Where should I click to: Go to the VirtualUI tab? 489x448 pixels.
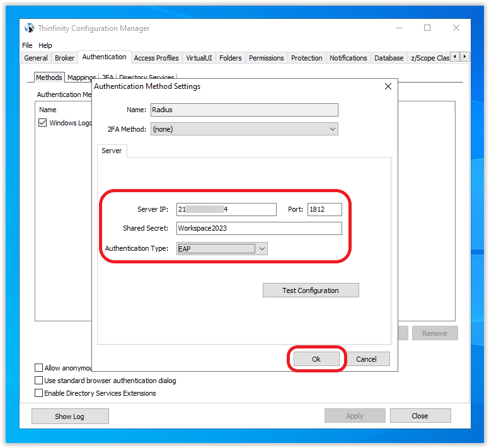(x=199, y=58)
